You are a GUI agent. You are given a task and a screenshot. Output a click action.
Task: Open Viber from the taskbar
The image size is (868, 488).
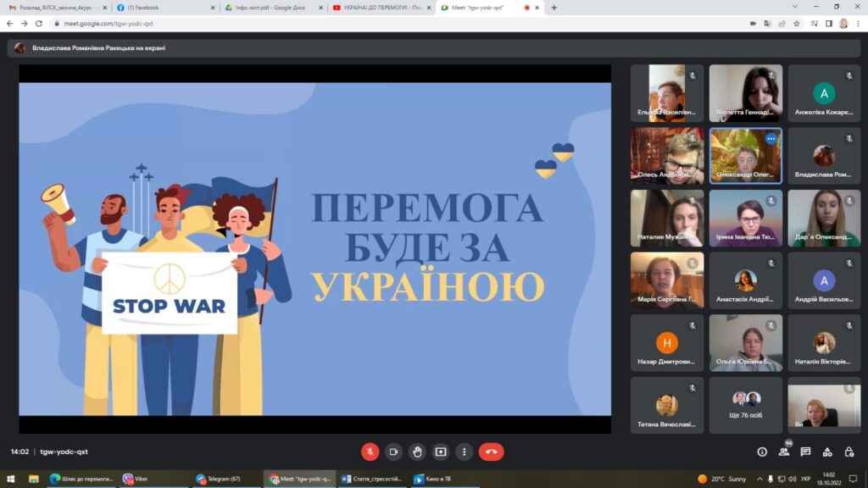(151, 479)
